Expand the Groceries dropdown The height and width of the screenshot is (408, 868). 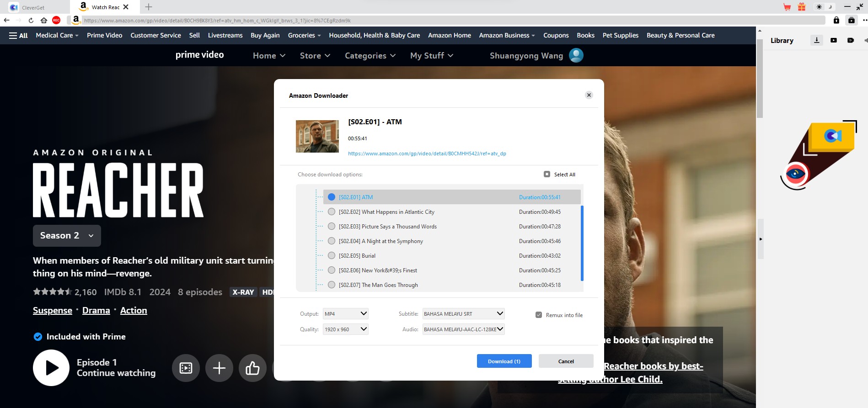pos(304,35)
